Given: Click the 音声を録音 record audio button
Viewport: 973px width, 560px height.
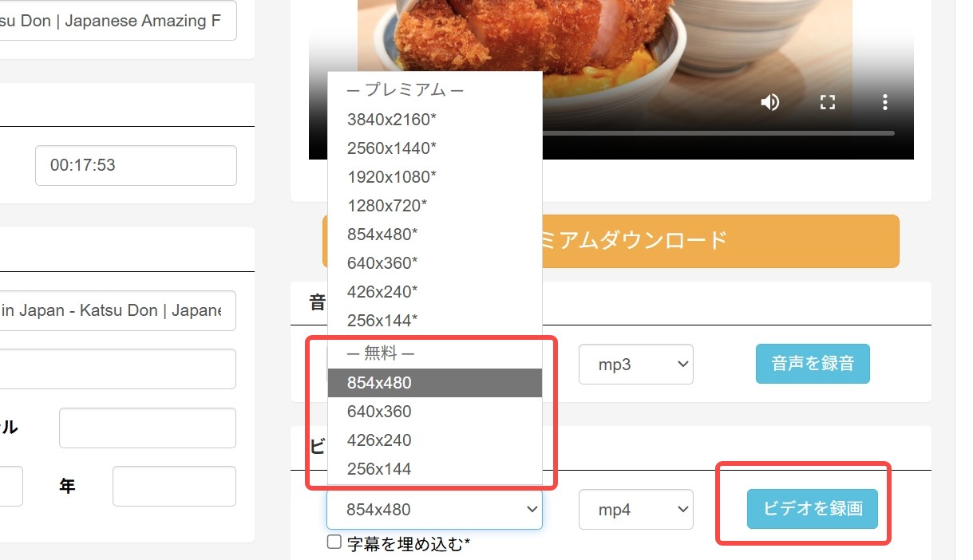Looking at the screenshot, I should tap(813, 362).
